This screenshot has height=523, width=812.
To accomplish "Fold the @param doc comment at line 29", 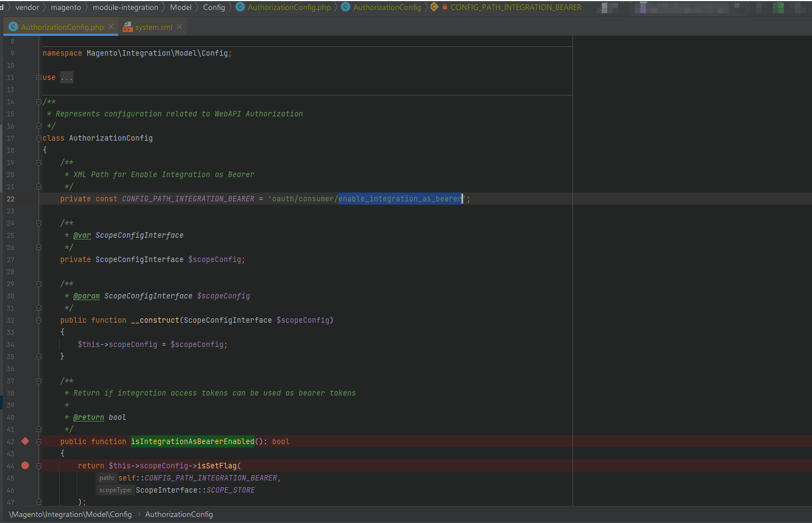I will tap(39, 284).
